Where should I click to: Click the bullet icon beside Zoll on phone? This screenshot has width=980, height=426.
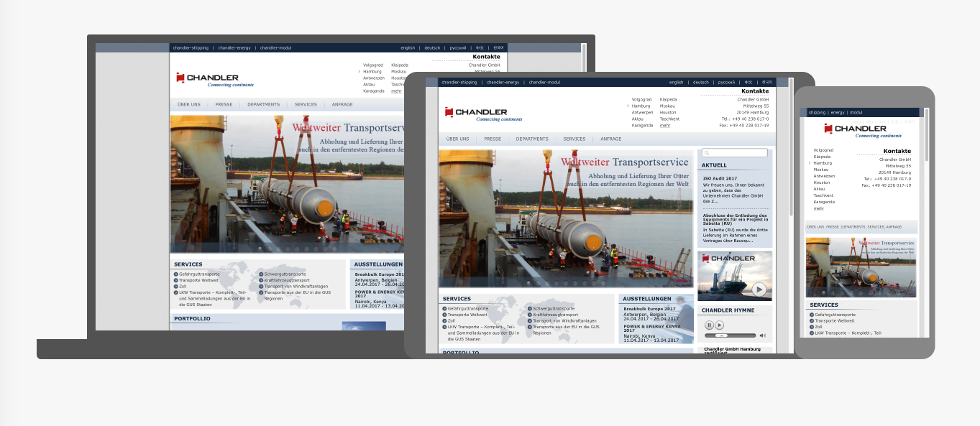(x=812, y=327)
